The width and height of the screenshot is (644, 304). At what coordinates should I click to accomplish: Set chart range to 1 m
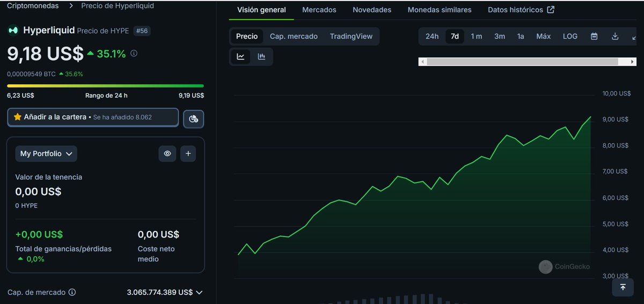[477, 36]
